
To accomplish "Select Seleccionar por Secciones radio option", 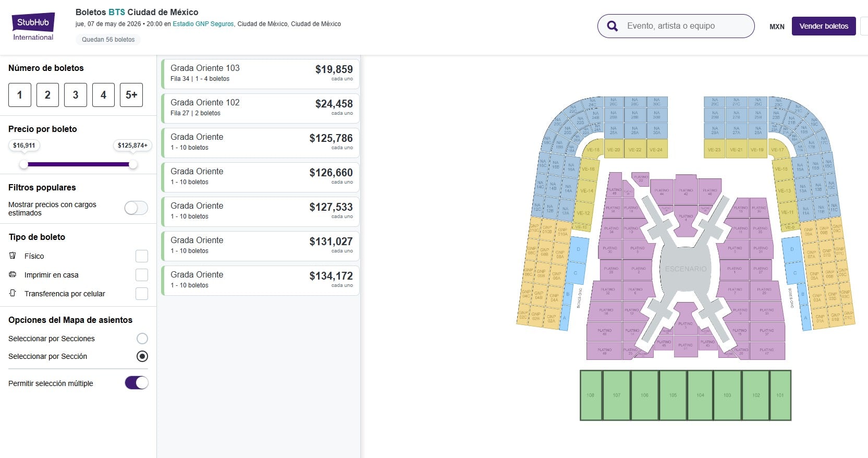I will tap(141, 338).
